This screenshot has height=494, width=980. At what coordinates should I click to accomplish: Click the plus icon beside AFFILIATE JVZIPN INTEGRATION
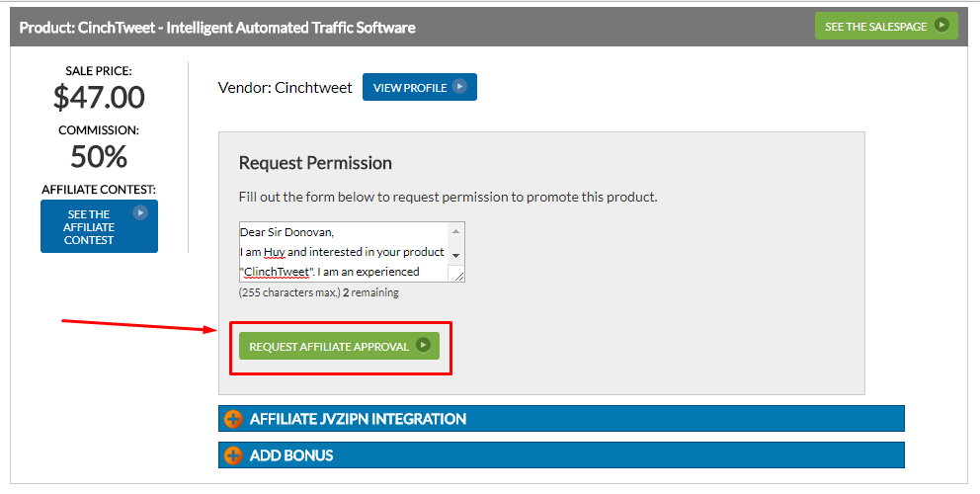point(233,419)
